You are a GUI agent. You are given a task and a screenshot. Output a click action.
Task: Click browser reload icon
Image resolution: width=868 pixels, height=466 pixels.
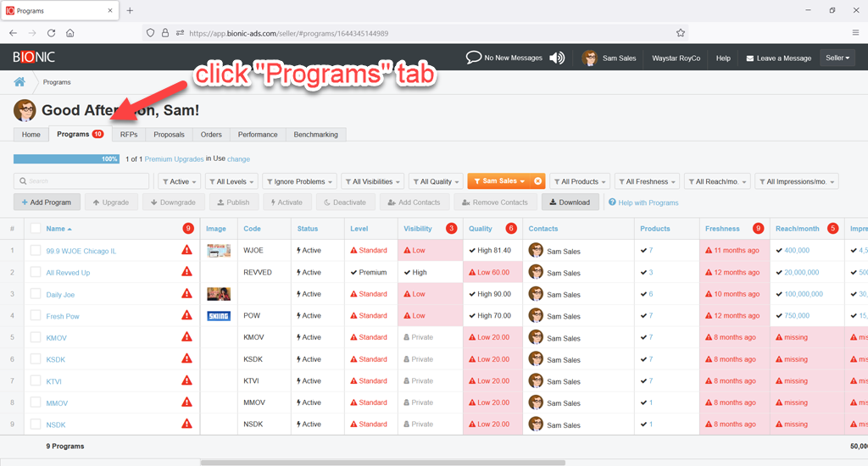51,33
